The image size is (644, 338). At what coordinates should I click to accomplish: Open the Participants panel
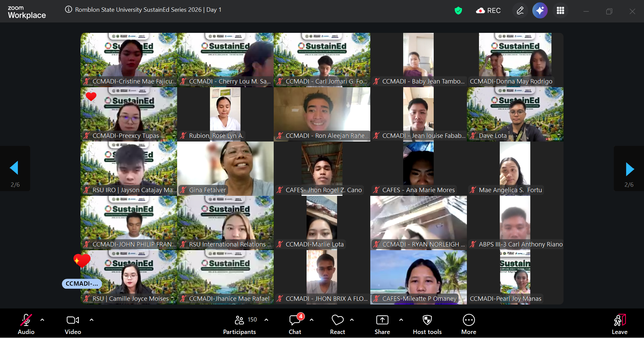pos(239,324)
